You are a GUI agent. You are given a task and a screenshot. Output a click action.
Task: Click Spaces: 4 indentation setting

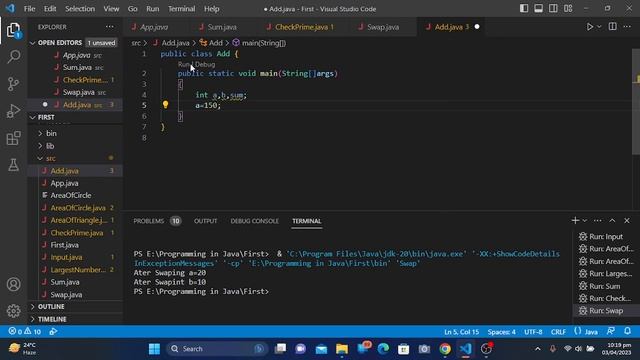(502, 332)
